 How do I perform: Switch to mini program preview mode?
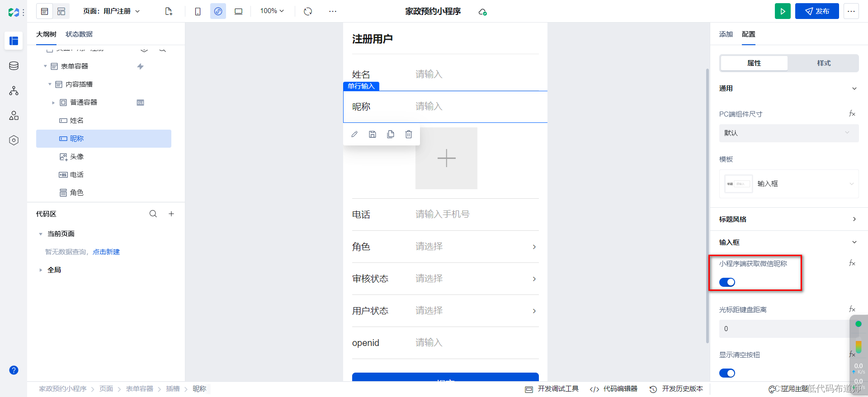click(218, 11)
